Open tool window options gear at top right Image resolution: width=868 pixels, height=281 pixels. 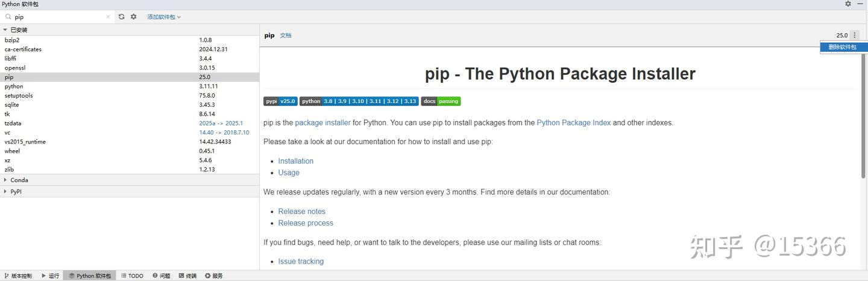(x=848, y=4)
